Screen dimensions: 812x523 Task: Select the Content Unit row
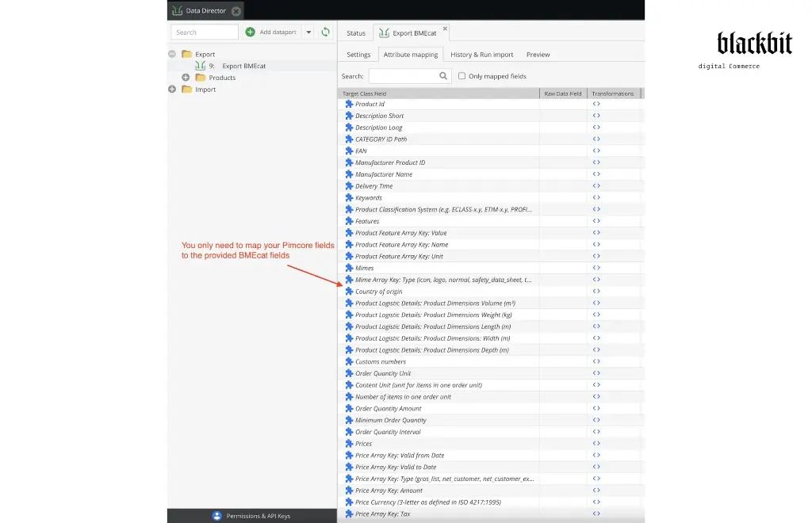point(490,385)
